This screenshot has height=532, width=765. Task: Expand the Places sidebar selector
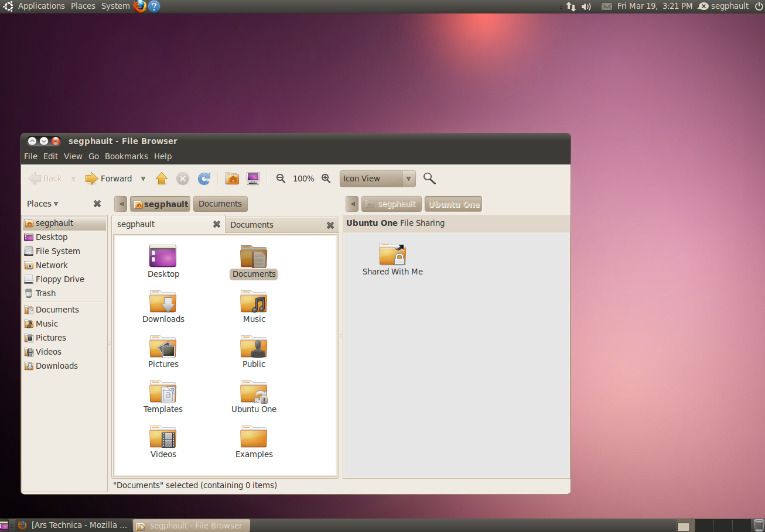point(43,204)
